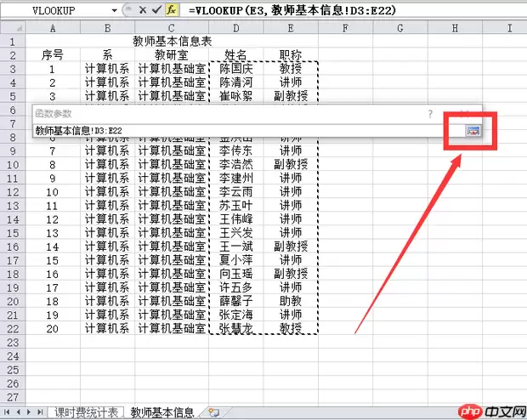Screen dimensions: 527x420
Task: Click serial number 20 in column A
Action: 53,328
